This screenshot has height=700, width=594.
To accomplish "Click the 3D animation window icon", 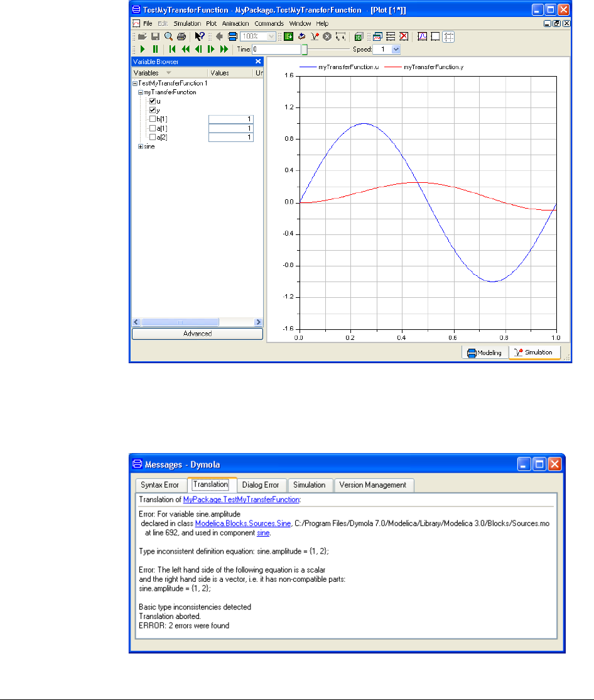I will click(359, 36).
